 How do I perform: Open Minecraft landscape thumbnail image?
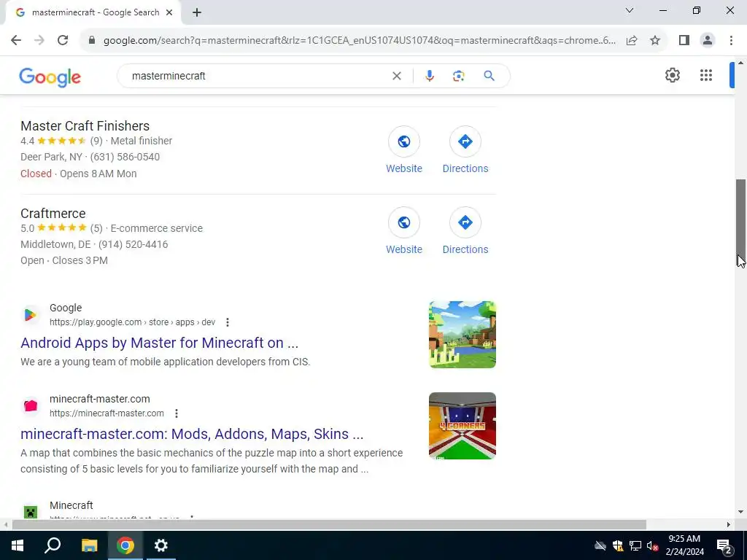coord(462,334)
